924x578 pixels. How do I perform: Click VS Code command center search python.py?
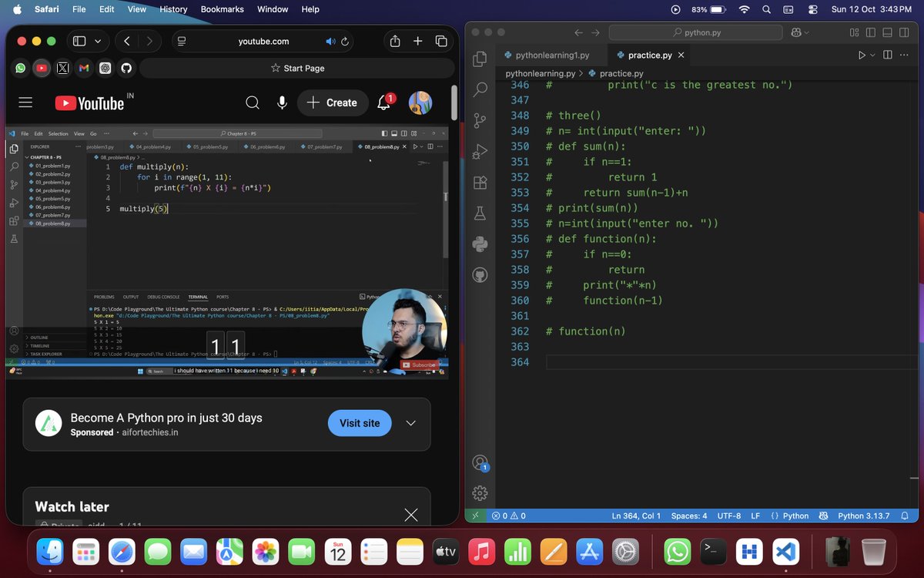(x=696, y=32)
